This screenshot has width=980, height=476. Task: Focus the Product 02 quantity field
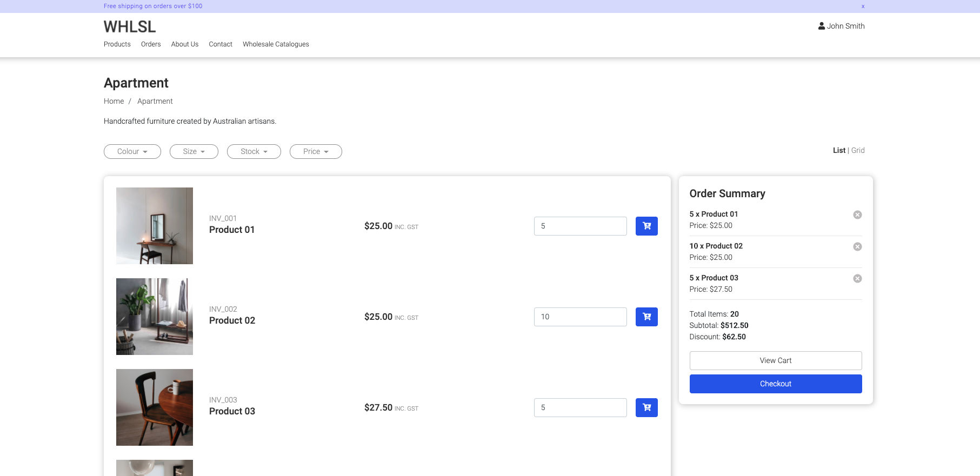[581, 317]
